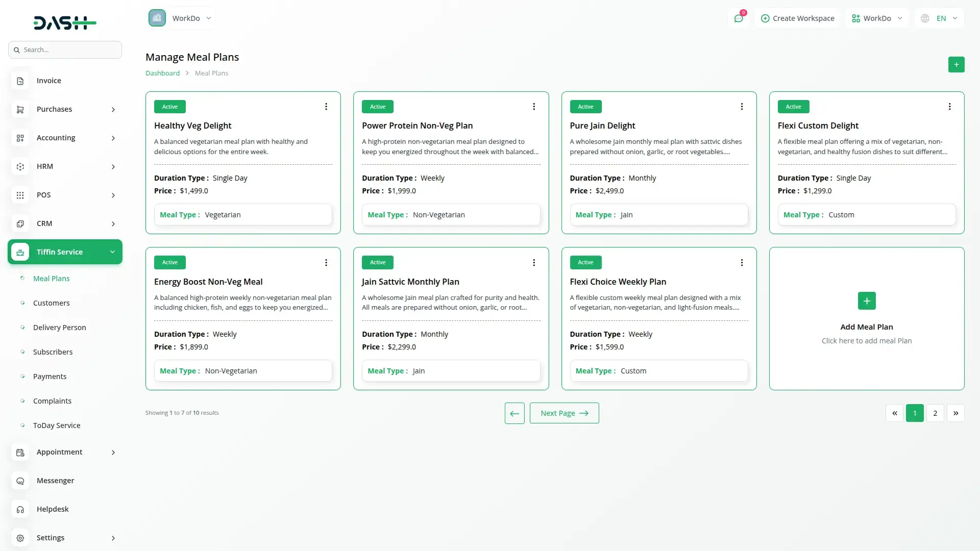This screenshot has width=980, height=551.
Task: Open three-dot menu on Pure Jain Delight card
Action: click(742, 107)
